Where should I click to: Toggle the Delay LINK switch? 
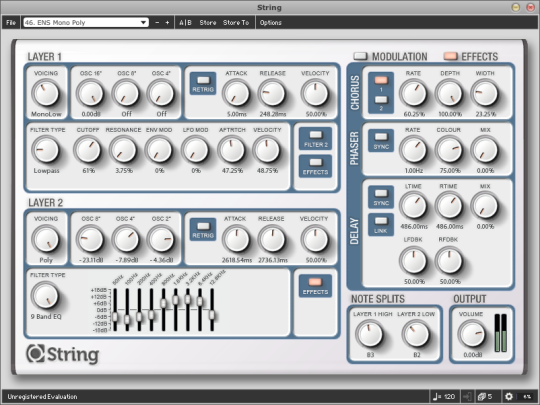381,225
